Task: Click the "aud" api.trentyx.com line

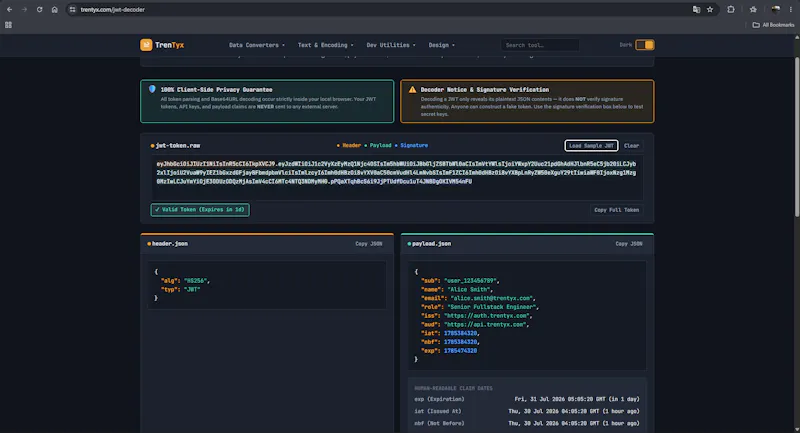Action: coord(475,324)
